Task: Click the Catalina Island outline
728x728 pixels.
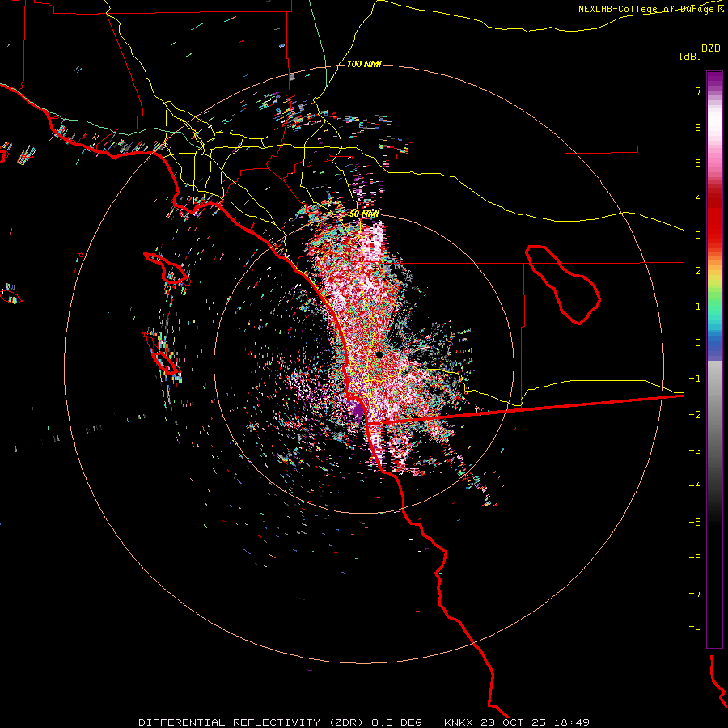Action: pos(167,269)
